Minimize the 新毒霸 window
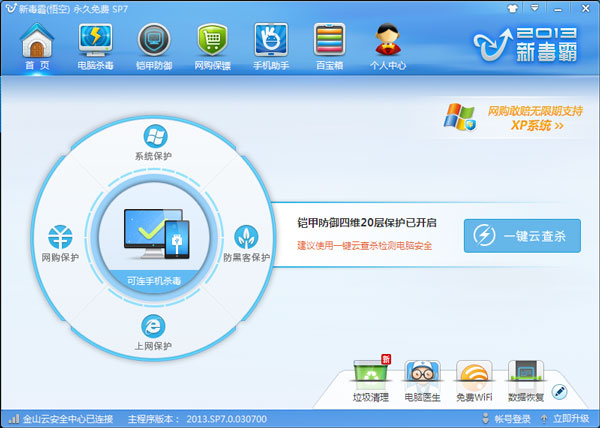This screenshot has width=600, height=428. coord(558,8)
